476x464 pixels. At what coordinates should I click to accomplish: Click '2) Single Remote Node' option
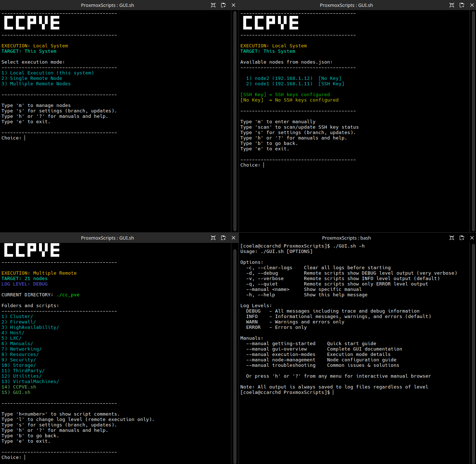click(32, 78)
